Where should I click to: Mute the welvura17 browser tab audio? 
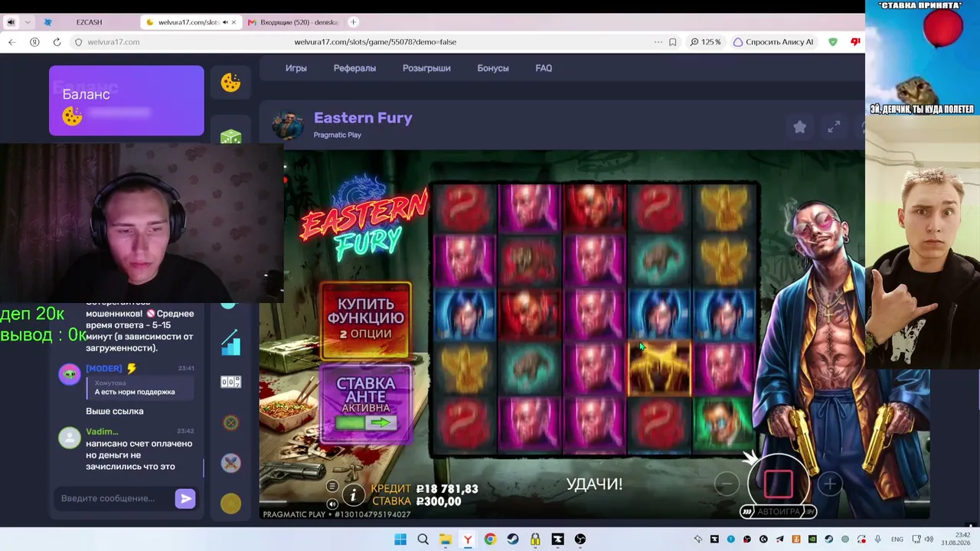[x=225, y=22]
